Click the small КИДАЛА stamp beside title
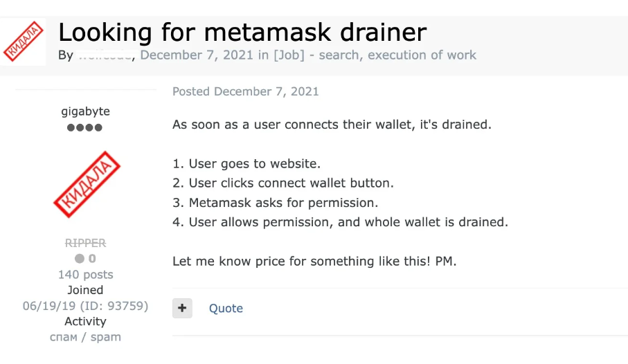 coord(24,42)
